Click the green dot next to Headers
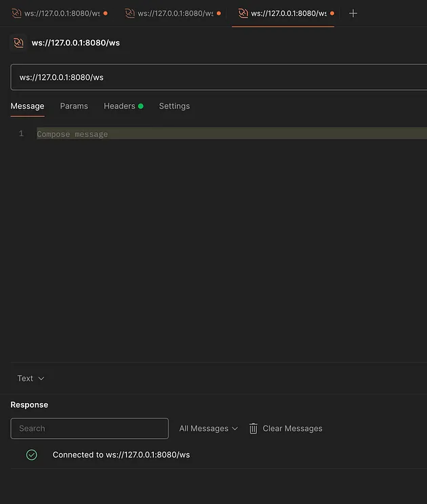Viewport: 427px width, 504px height. pos(141,106)
